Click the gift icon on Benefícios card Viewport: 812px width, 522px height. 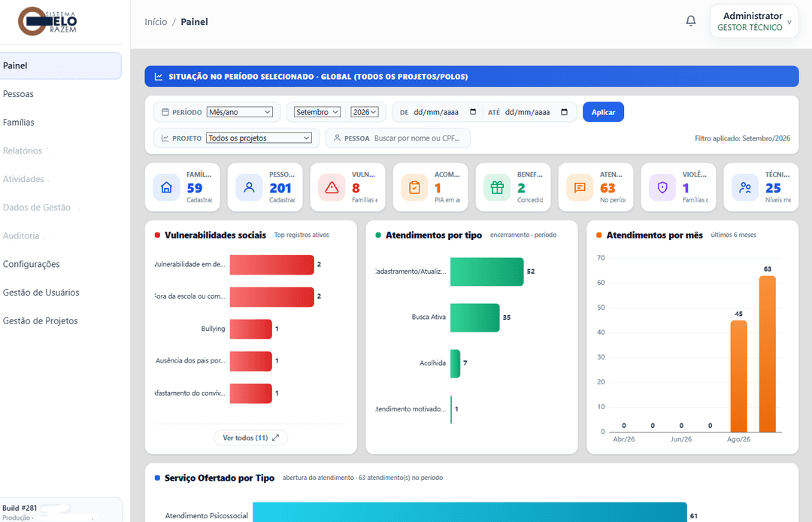497,187
